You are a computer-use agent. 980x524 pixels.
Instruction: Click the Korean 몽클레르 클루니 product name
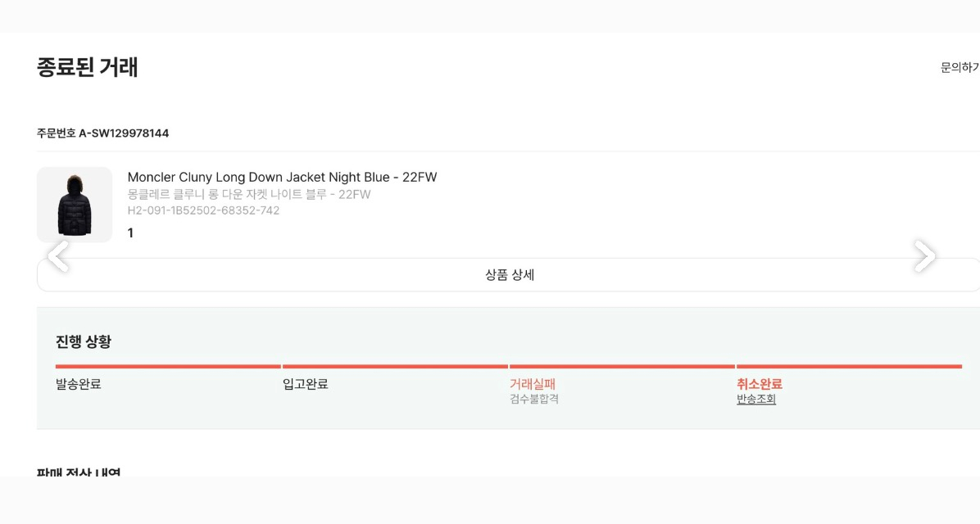pyautogui.click(x=249, y=195)
